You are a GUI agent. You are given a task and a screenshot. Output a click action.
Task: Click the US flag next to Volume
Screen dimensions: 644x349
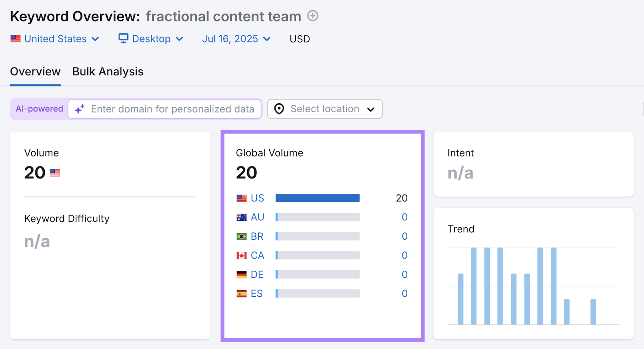(55, 173)
